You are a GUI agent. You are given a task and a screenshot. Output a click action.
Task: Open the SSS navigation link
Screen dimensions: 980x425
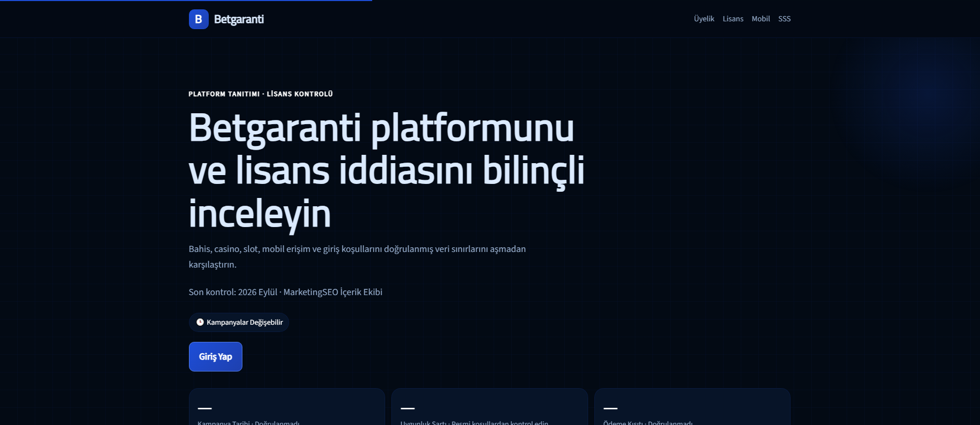point(784,19)
